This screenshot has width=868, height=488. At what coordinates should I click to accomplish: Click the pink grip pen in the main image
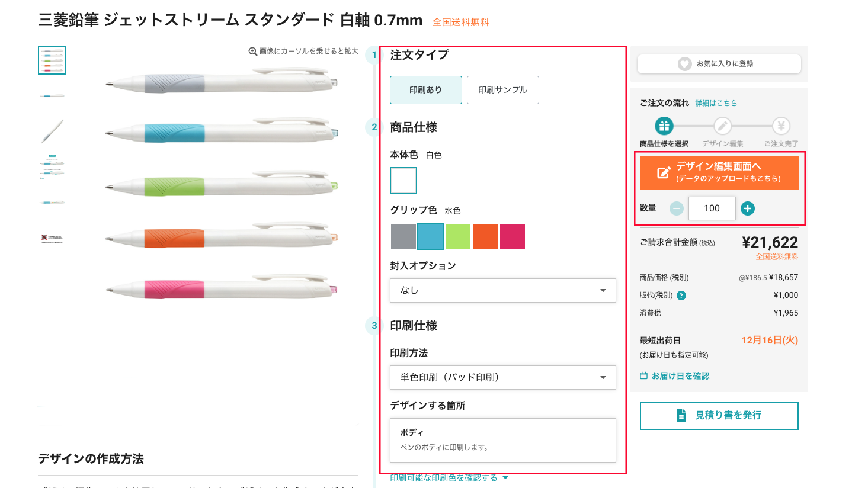click(222, 288)
